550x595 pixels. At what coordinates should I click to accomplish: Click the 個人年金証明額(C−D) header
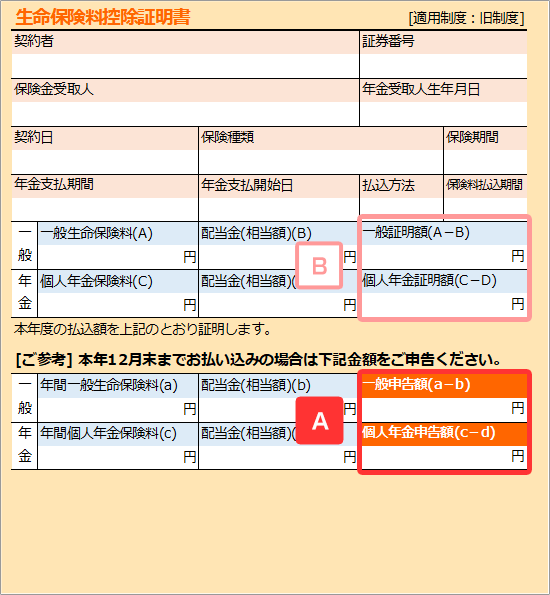429,280
